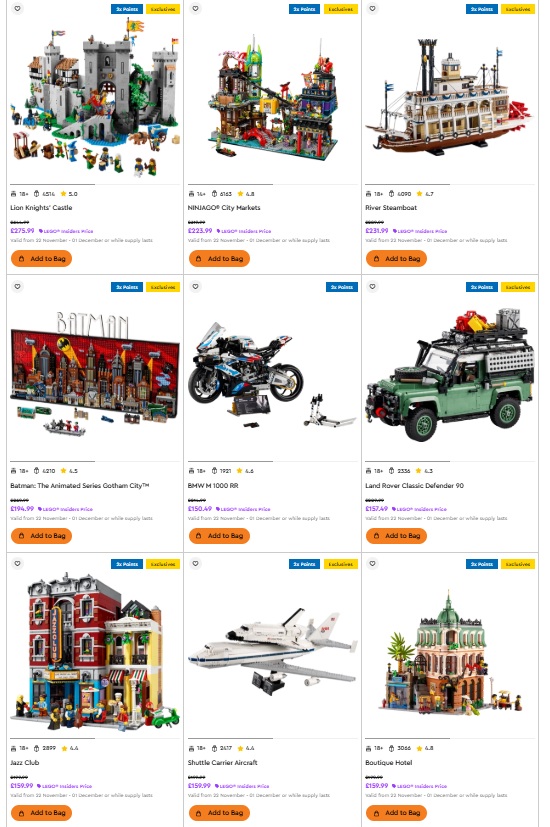Screen dimensions: 550x827
Task: Add Batman Gotham City to wishlist
Action: coord(17,286)
